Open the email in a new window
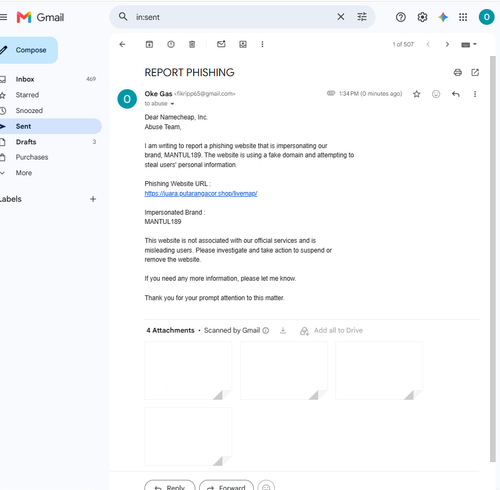The width and height of the screenshot is (500, 490). (x=475, y=72)
